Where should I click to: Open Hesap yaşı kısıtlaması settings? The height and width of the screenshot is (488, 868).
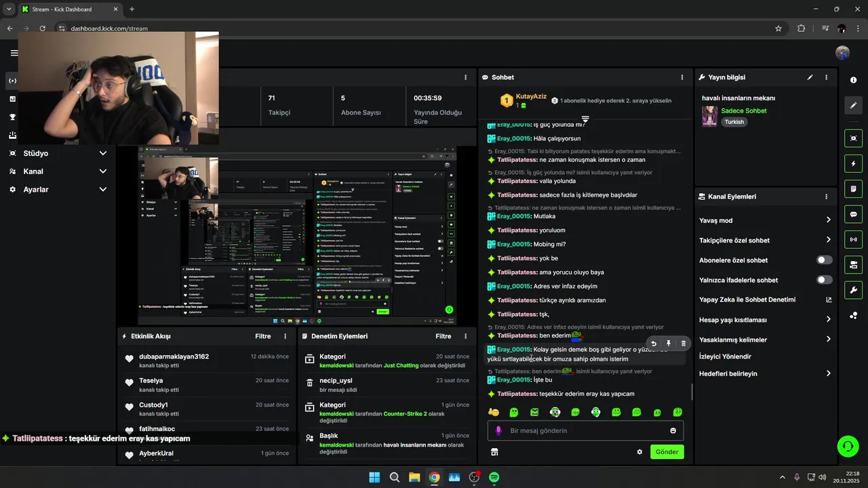click(765, 320)
